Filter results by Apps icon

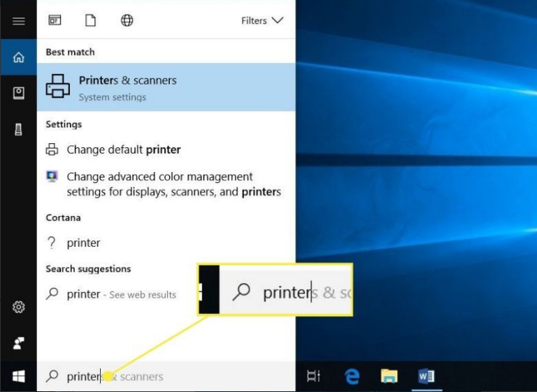55,20
